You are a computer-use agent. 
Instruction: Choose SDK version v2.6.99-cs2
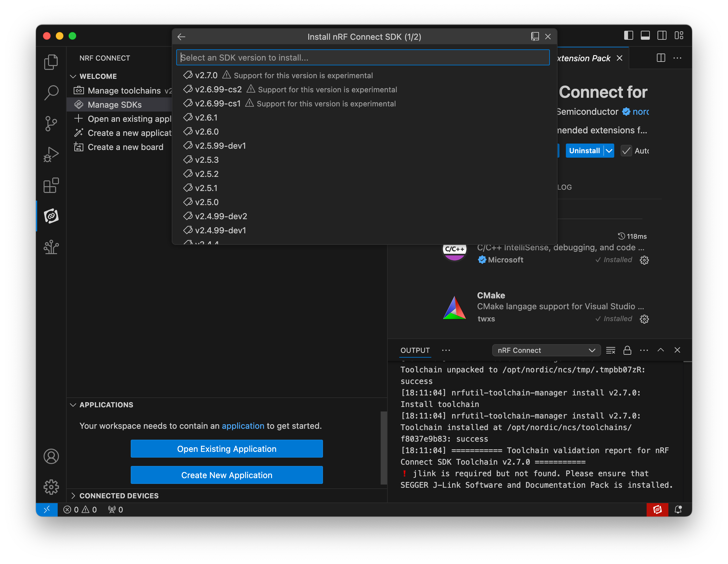pyautogui.click(x=364, y=89)
